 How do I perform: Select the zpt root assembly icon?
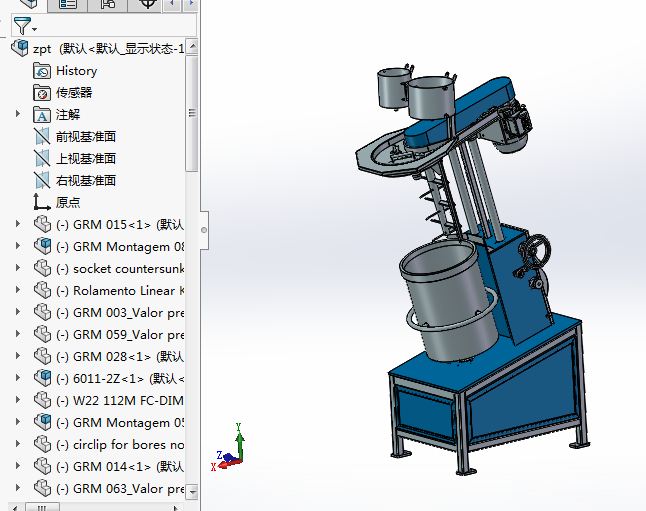pos(20,48)
